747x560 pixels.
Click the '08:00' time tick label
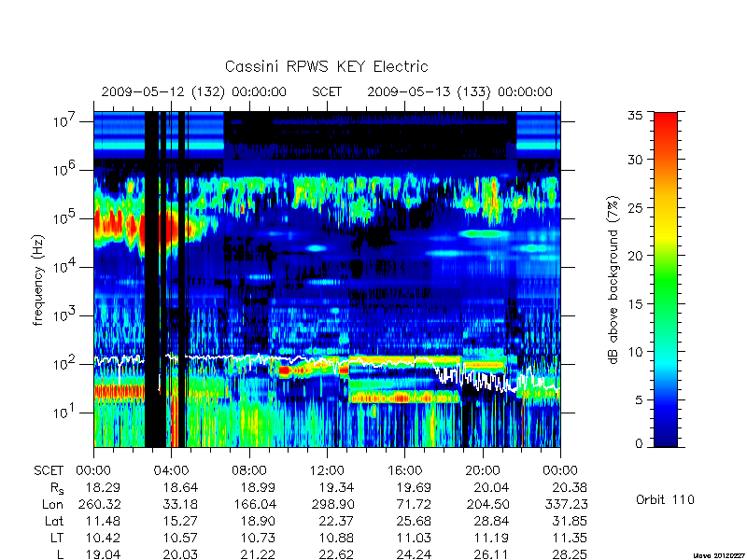[x=249, y=470]
